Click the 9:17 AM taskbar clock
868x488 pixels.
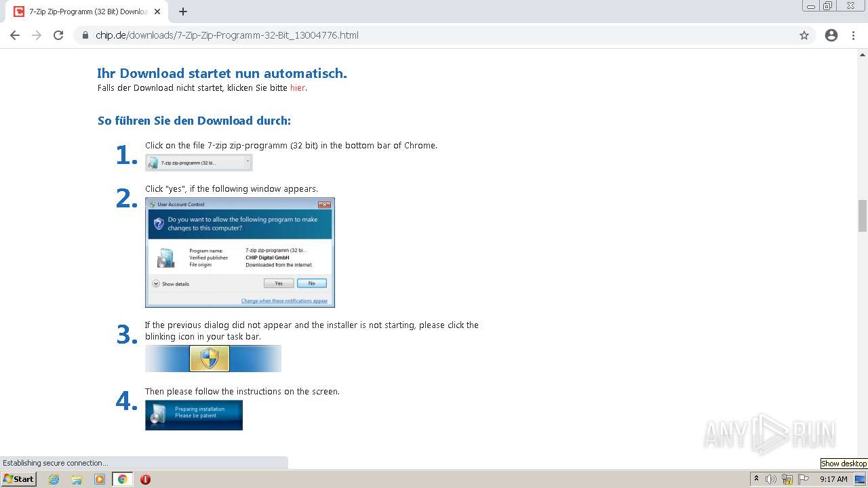coord(833,479)
